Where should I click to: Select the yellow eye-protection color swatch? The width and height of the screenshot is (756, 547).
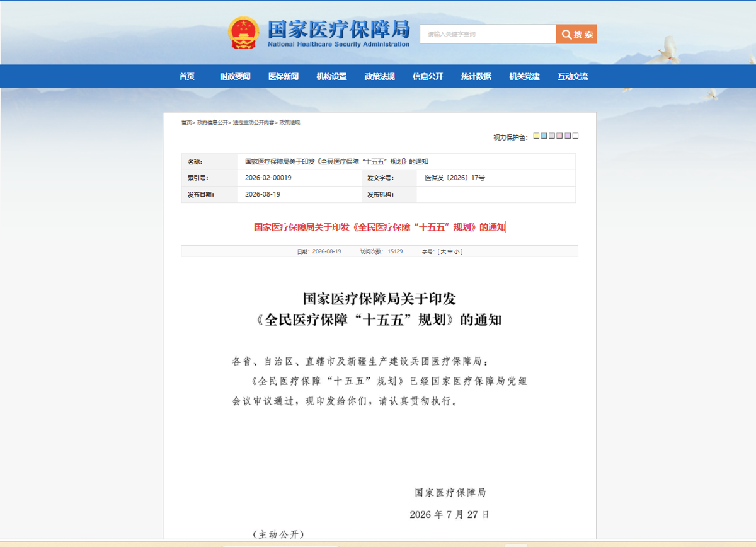point(536,135)
